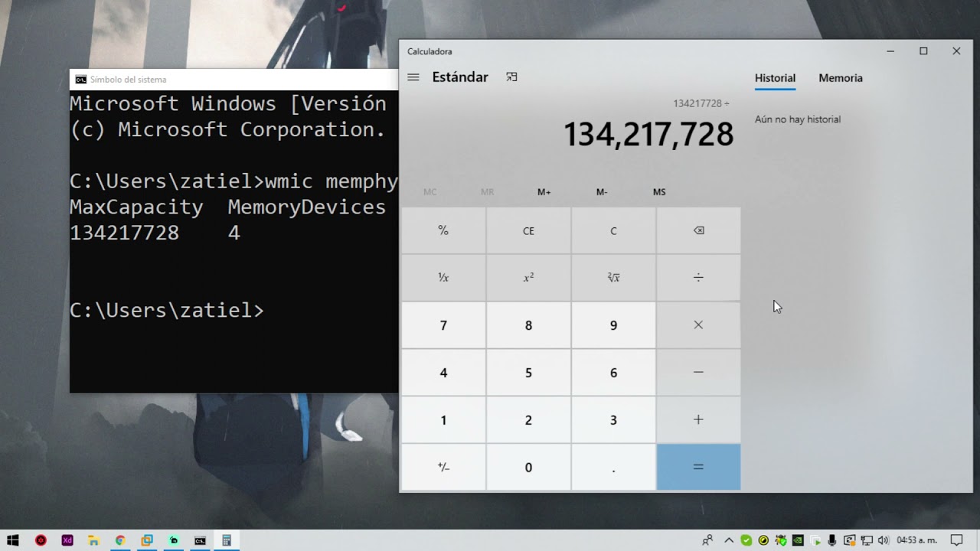Switch to the Memoria tab
Image resolution: width=980 pixels, height=551 pixels.
tap(841, 78)
